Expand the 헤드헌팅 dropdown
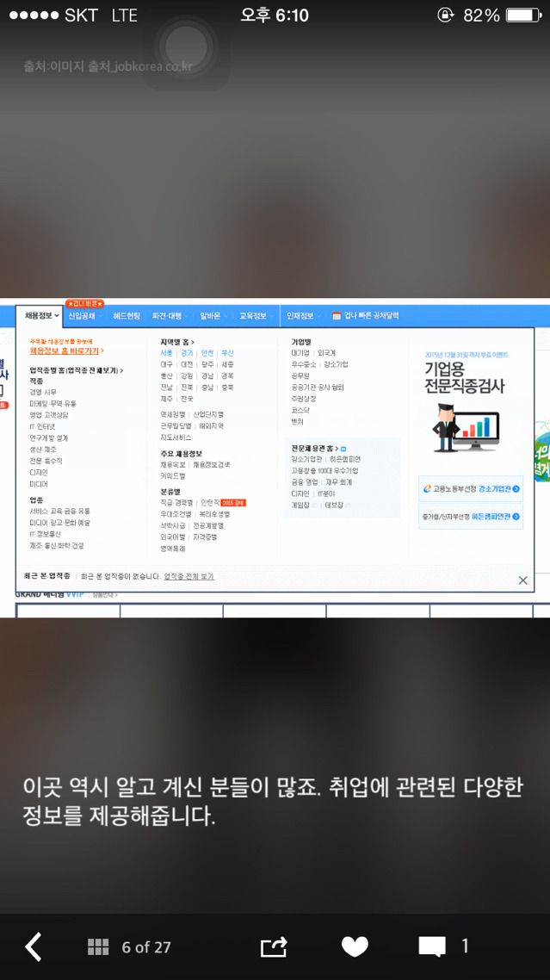Screen dimensions: 550x980 (127, 316)
